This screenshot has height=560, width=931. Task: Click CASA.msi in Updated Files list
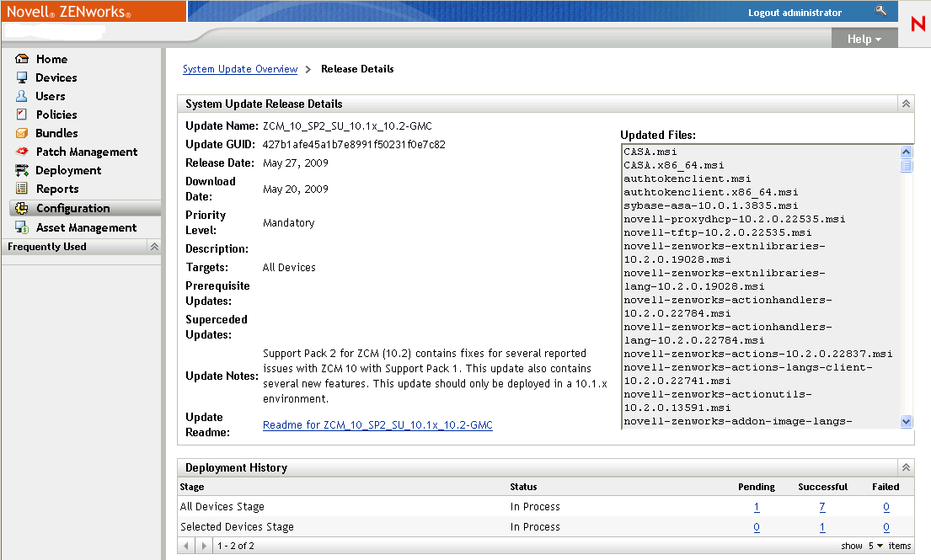click(650, 152)
